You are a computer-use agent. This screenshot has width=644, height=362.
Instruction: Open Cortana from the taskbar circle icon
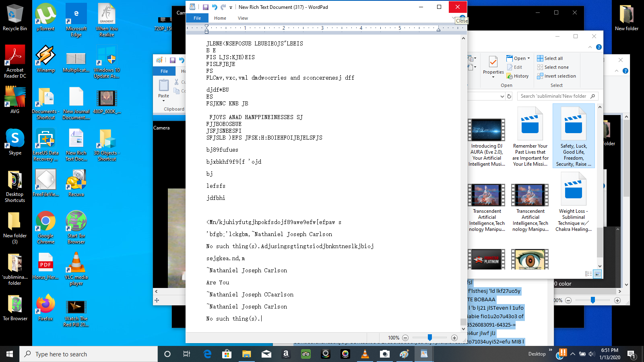(x=167, y=354)
